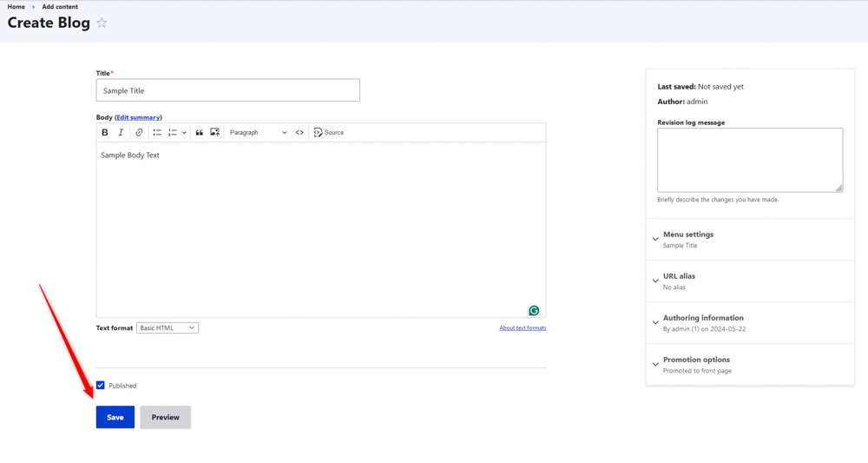Open the Grammarly icon in the body editor

pyautogui.click(x=534, y=311)
